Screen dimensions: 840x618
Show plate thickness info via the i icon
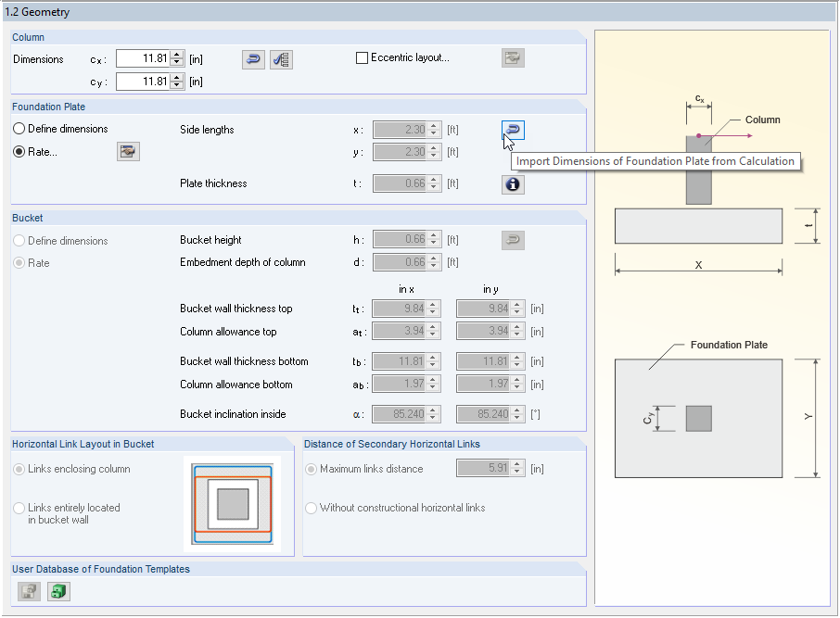click(x=513, y=183)
